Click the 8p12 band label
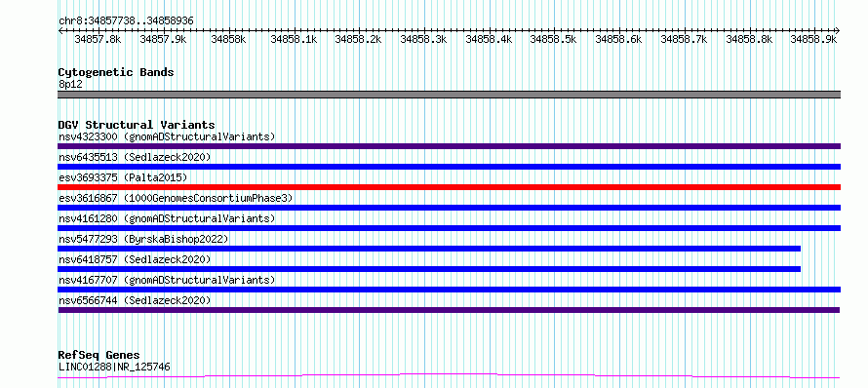 (x=70, y=84)
